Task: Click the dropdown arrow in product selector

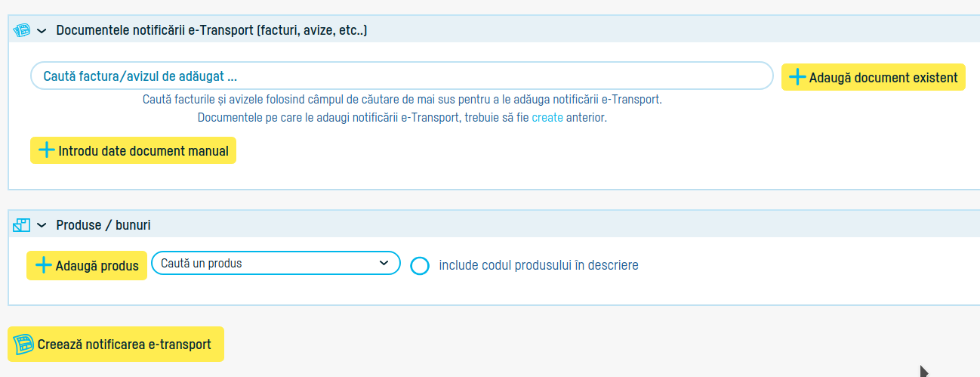Action: [383, 263]
